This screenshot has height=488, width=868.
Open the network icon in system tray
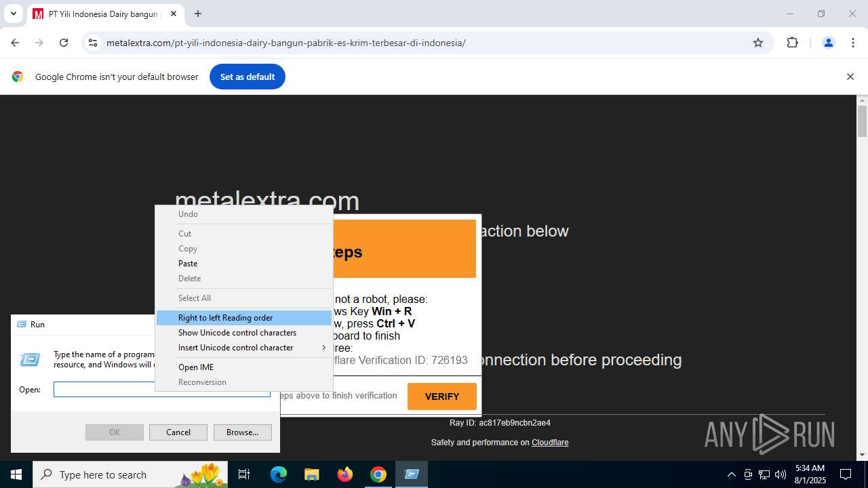point(764,474)
